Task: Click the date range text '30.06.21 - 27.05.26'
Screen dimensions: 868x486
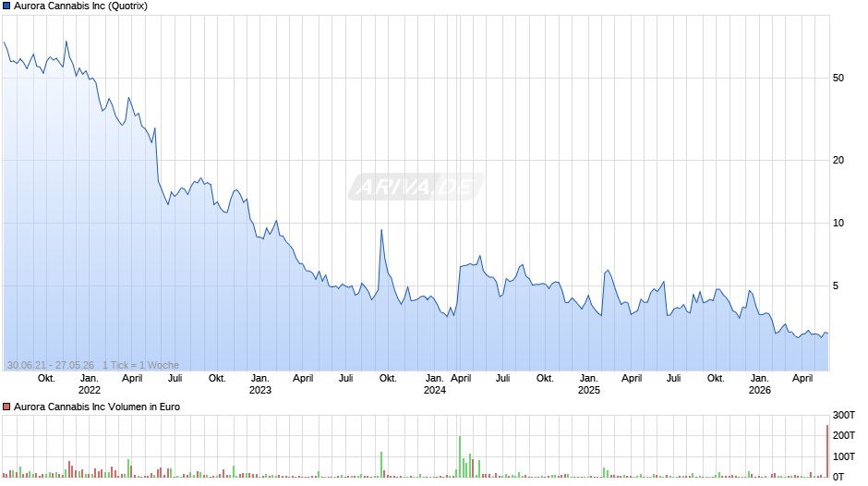Action: (x=51, y=365)
